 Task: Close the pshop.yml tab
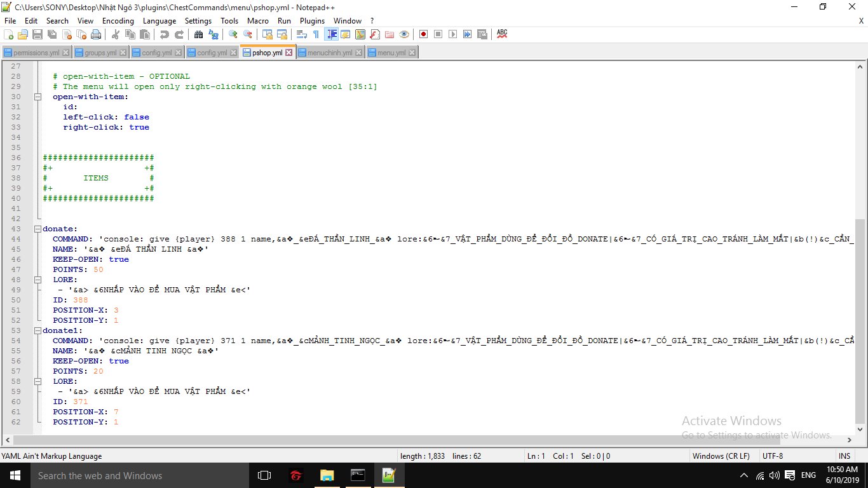click(x=289, y=53)
